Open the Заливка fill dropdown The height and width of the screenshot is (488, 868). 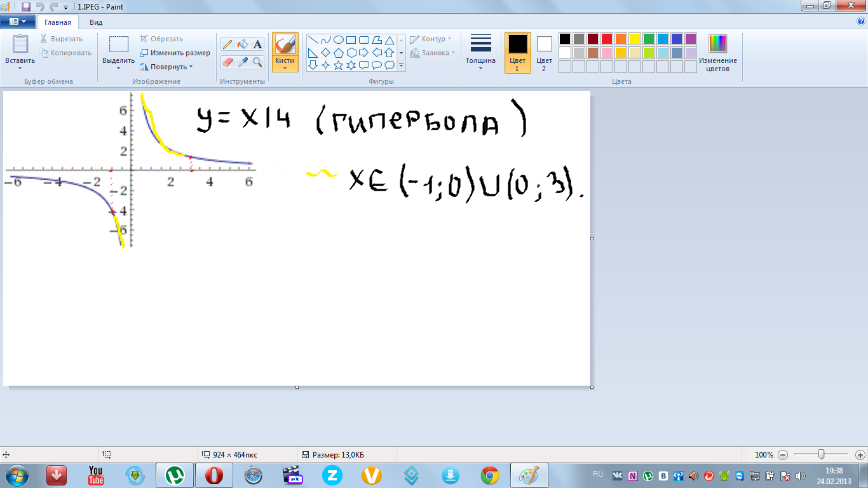(x=433, y=53)
